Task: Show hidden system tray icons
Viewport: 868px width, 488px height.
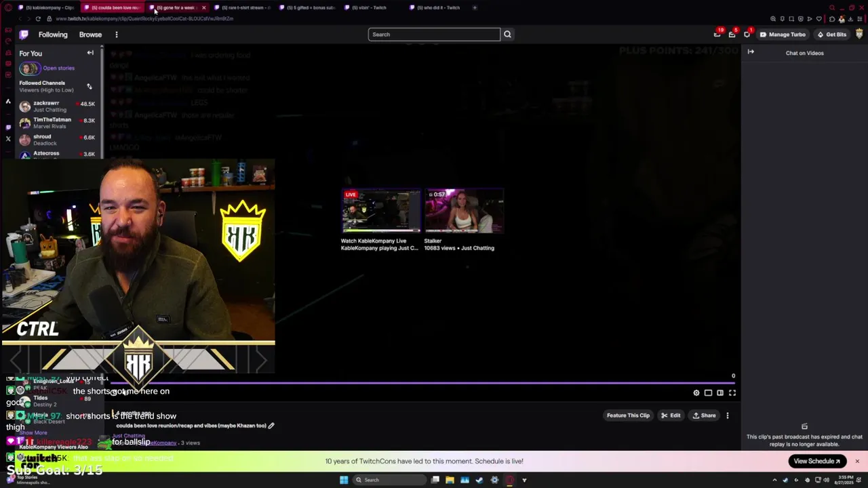Action: 774,480
